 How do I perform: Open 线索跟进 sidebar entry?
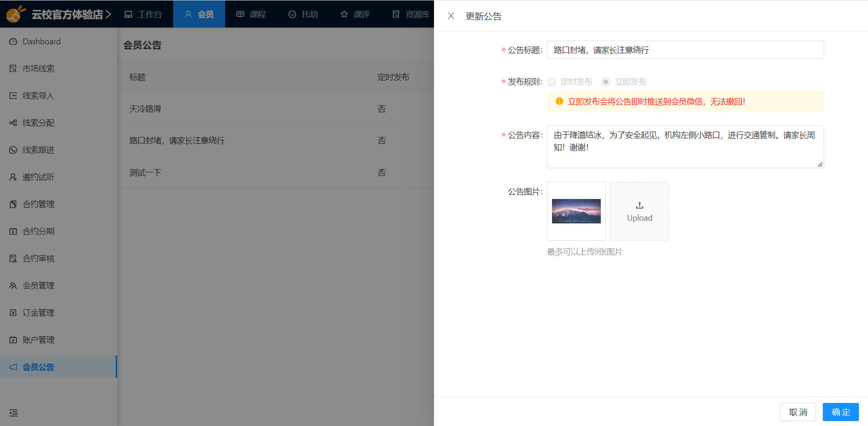tap(58, 150)
